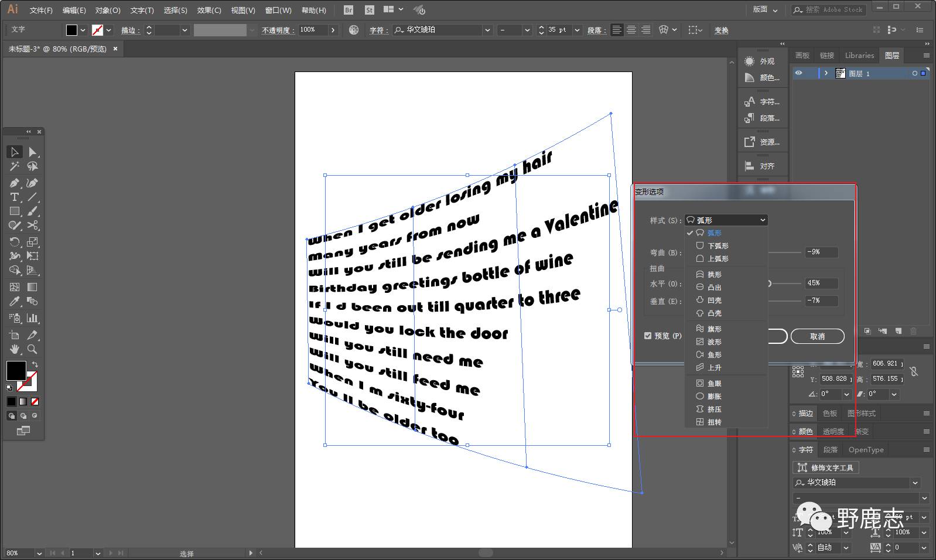Click the 修饰文字工具 touch type button

pos(826,467)
